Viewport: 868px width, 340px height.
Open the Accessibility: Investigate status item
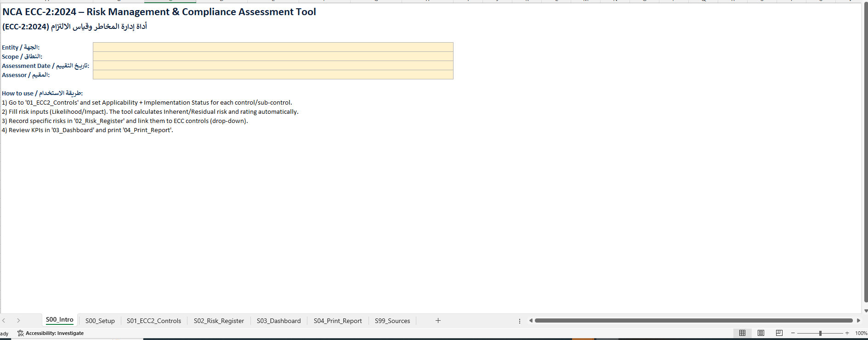point(55,333)
